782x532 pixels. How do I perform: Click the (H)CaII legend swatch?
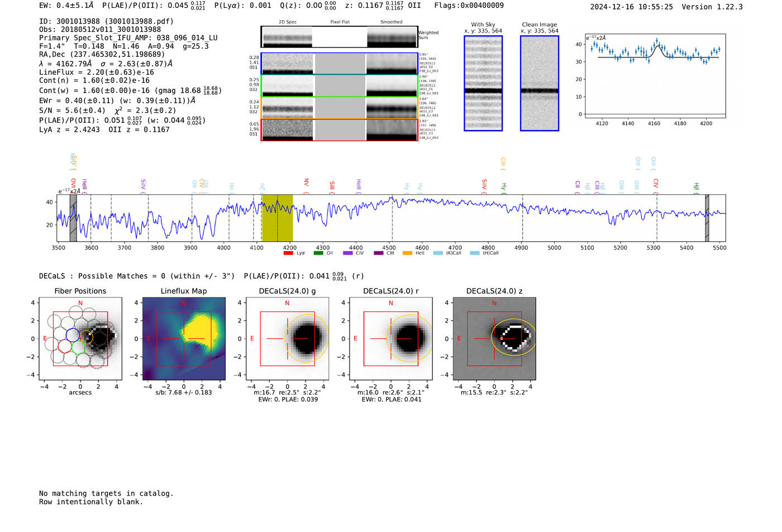[x=475, y=253]
